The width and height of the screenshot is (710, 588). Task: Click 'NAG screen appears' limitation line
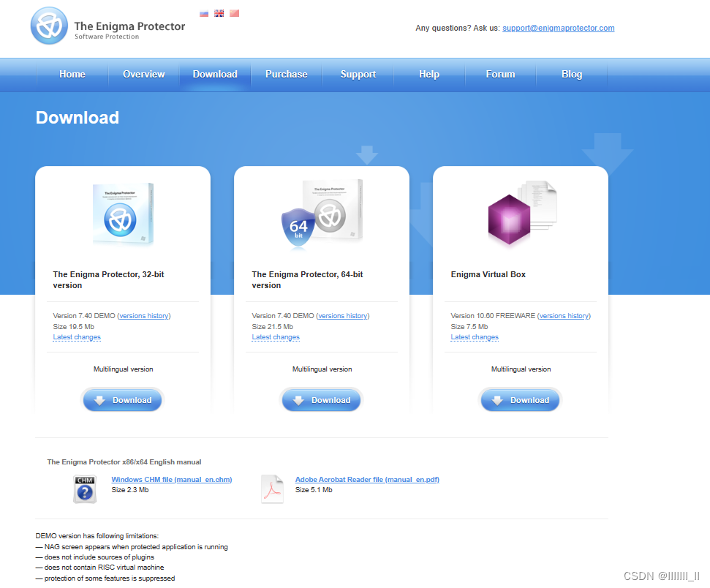[x=132, y=547]
